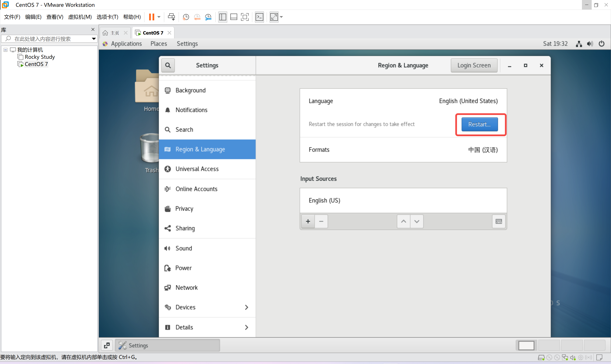
Task: Click the add input source plus button
Action: [308, 221]
